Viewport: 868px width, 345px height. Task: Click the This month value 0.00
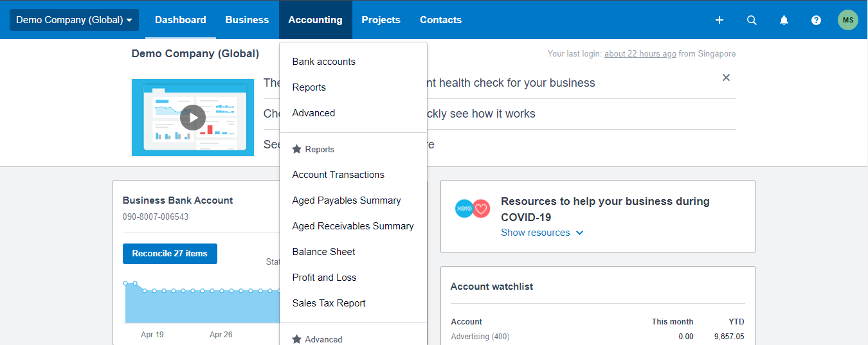coord(685,337)
